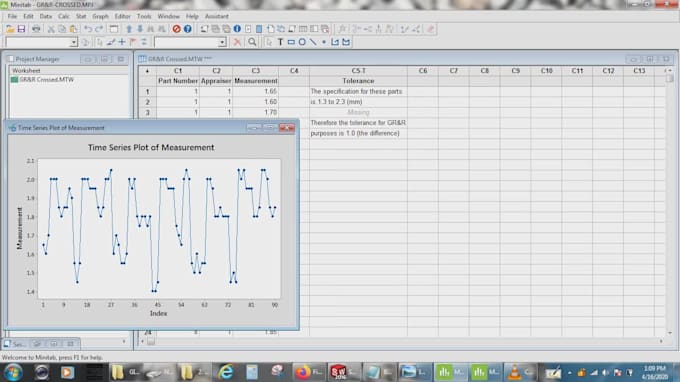The width and height of the screenshot is (680, 382).
Task: Open the Windows Start menu
Action: pos(13,372)
